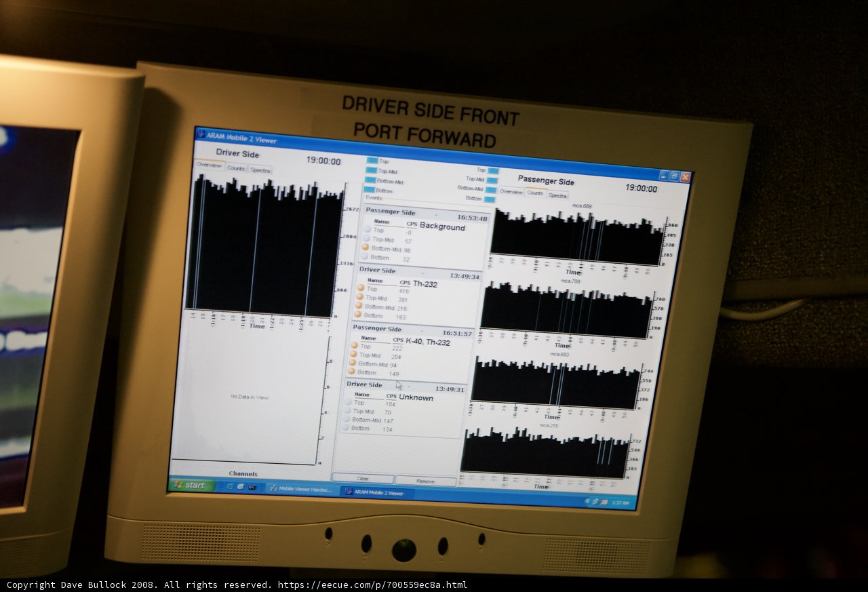Click the ARAM Mobile 2 Viewer title bar icon
Viewport: 868px width, 592px height.
201,135
